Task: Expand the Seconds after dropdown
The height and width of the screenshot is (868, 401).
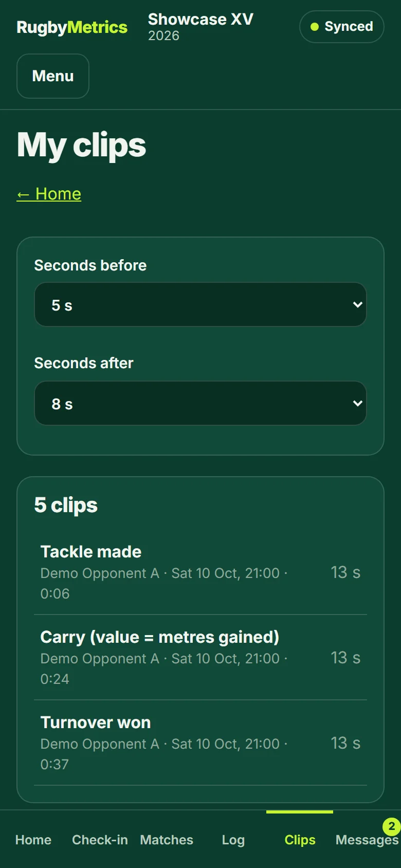Action: 200,403
